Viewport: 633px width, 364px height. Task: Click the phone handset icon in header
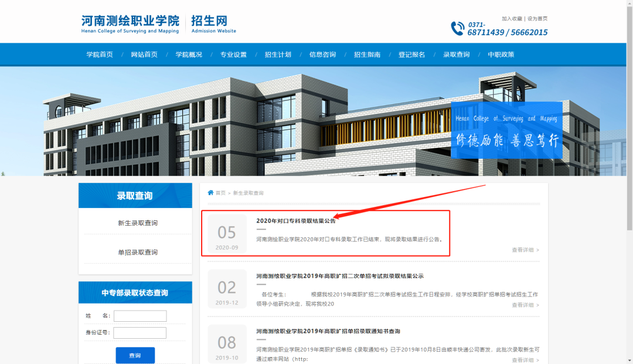coord(457,28)
